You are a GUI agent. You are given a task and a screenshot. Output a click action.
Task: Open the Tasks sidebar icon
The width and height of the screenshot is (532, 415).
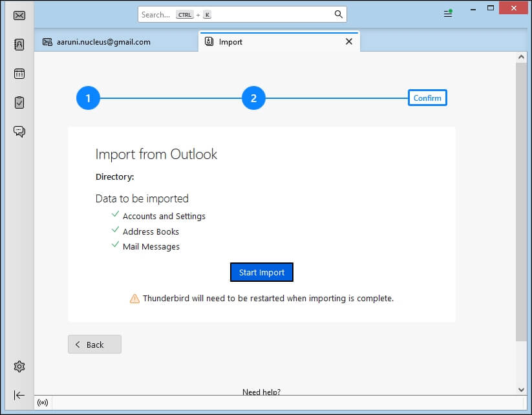(19, 103)
